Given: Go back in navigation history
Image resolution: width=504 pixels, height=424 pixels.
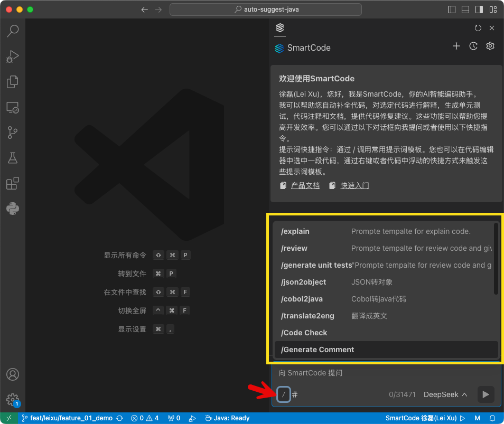Looking at the screenshot, I should pyautogui.click(x=145, y=10).
